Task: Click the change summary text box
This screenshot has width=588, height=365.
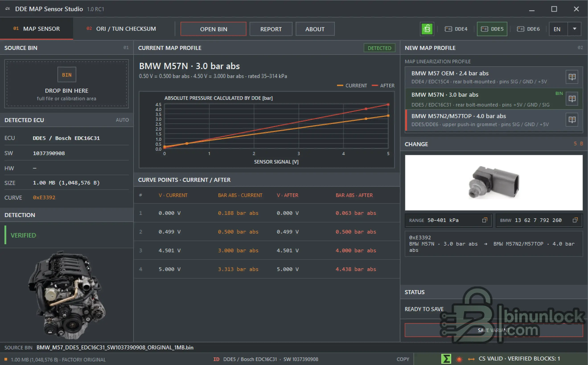Action: point(494,244)
